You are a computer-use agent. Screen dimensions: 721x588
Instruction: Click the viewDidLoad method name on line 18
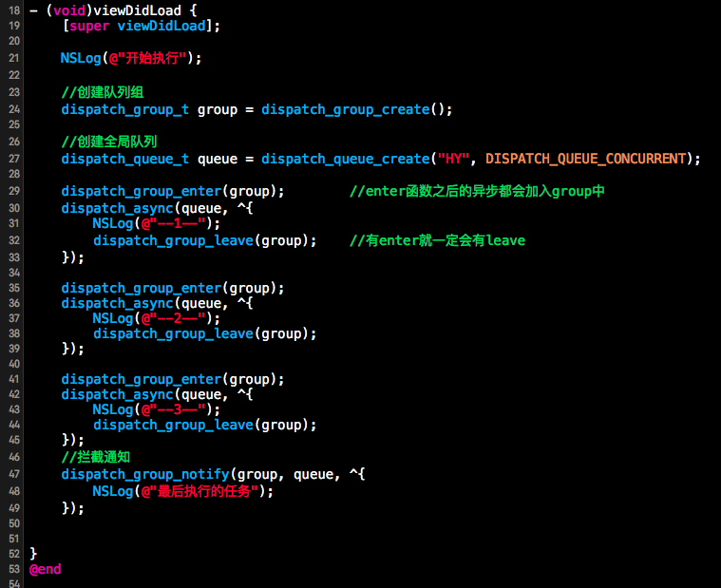[x=137, y=10]
